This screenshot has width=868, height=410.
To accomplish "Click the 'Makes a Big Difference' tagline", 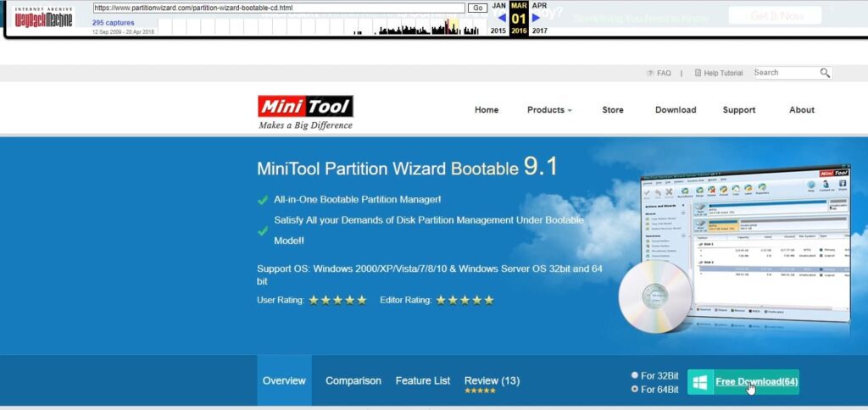I will [x=305, y=125].
